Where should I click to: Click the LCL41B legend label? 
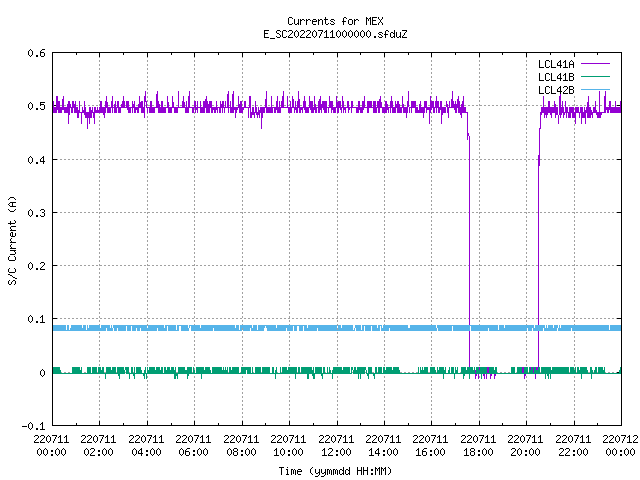(x=556, y=77)
